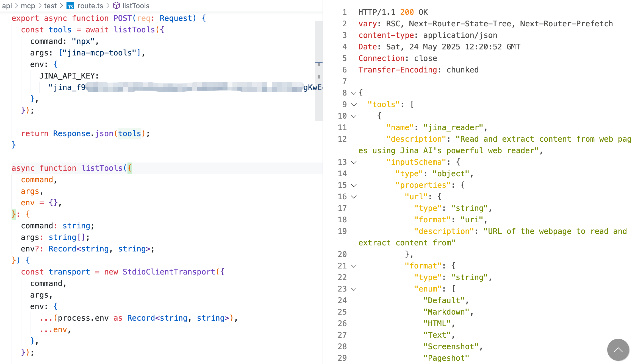Collapse the "tools" array at line 9
The image size is (638, 364).
pyautogui.click(x=354, y=105)
